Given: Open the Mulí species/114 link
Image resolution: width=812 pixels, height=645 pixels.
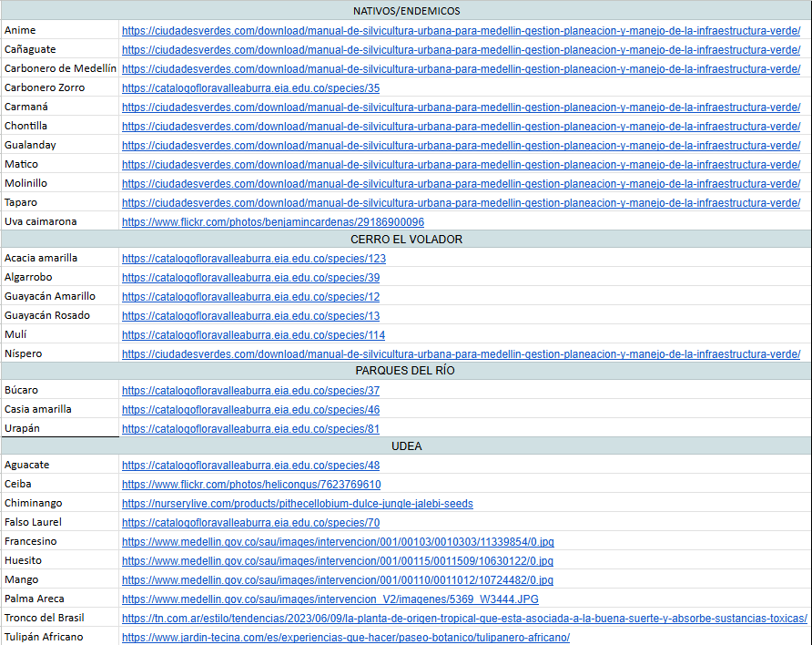Looking at the screenshot, I should click(x=253, y=334).
